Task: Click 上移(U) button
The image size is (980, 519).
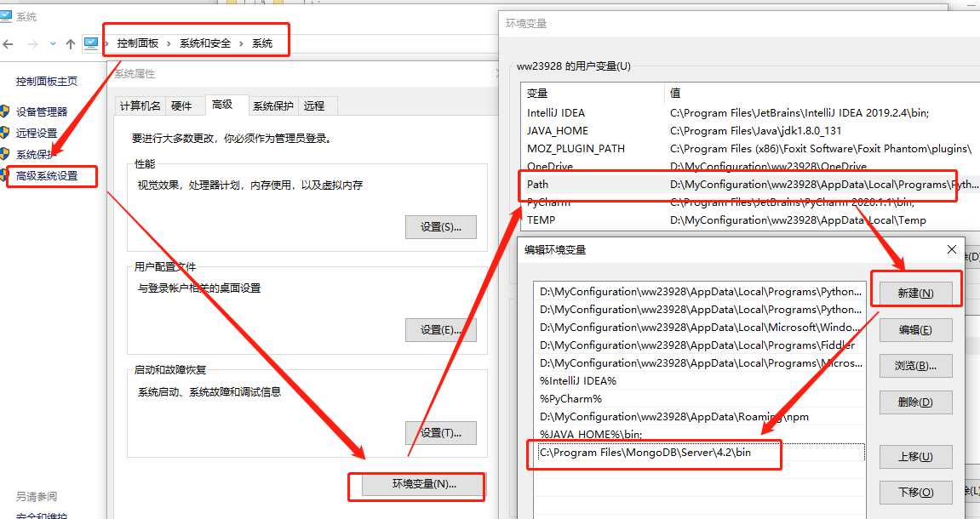Action: pyautogui.click(x=915, y=457)
